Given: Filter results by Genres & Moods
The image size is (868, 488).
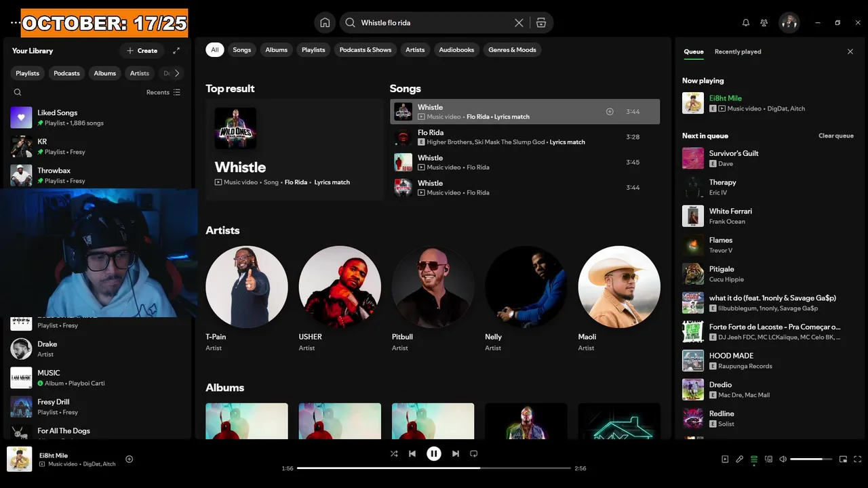Looking at the screenshot, I should 512,49.
